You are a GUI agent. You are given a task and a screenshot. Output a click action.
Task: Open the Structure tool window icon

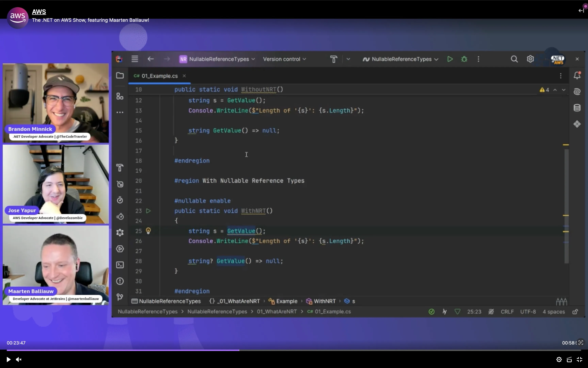[120, 96]
